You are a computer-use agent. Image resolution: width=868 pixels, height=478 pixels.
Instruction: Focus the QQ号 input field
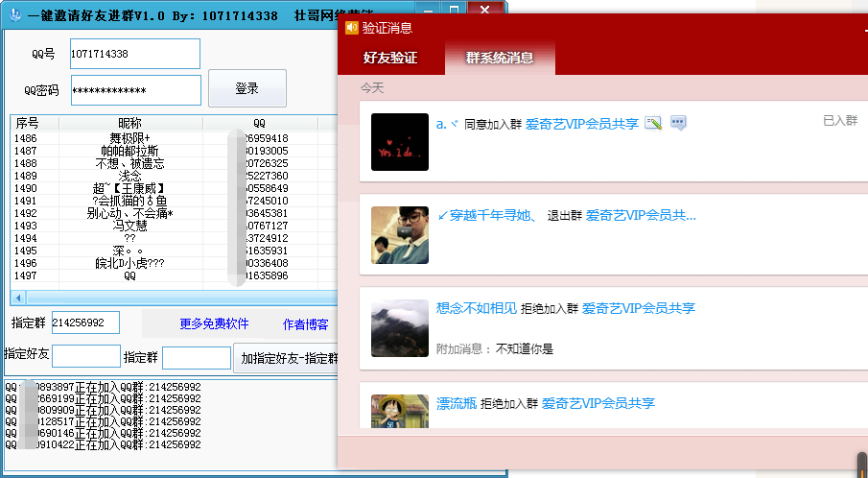pyautogui.click(x=135, y=54)
